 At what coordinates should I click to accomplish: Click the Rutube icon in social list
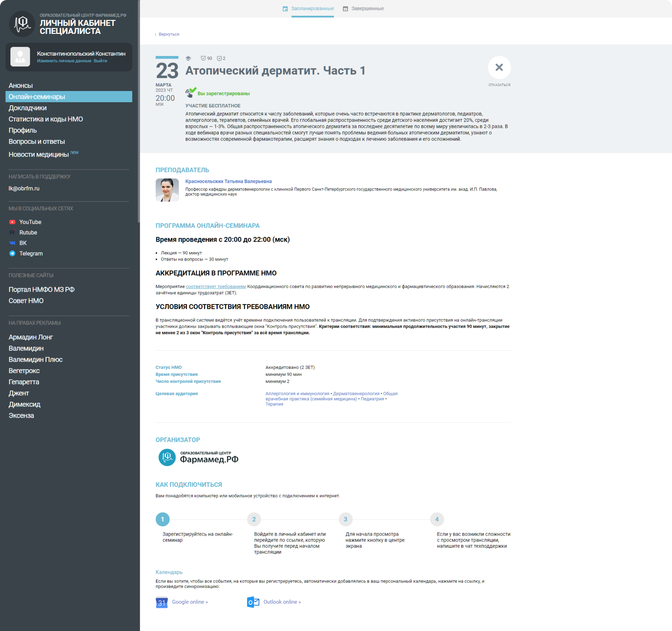coord(12,233)
